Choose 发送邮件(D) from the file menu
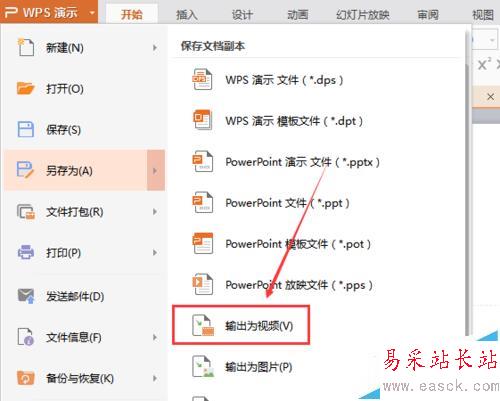Screen dimensions: 500x401 [x=85, y=296]
